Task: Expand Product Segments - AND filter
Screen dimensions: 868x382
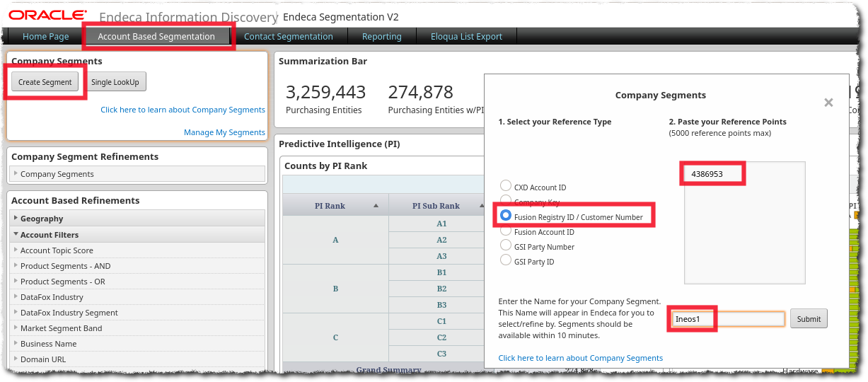Action: 137,266
